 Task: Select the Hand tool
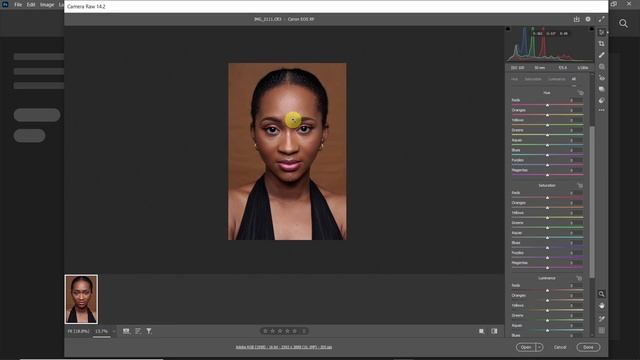click(602, 306)
